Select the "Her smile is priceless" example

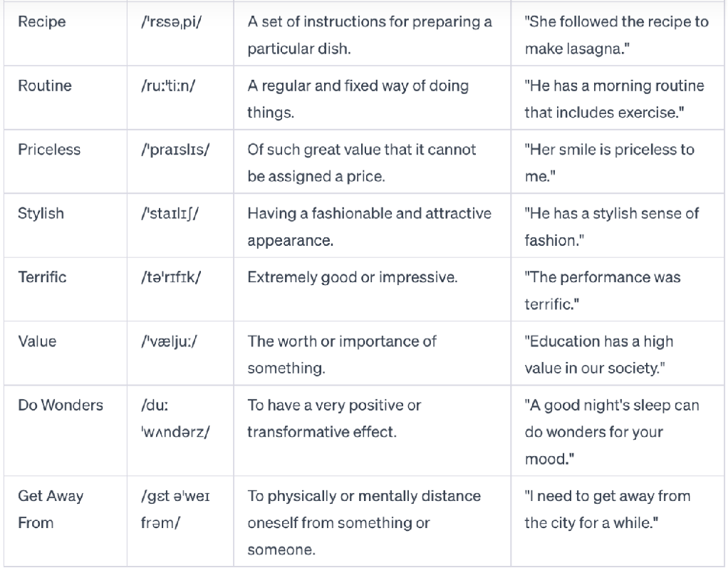click(x=609, y=162)
